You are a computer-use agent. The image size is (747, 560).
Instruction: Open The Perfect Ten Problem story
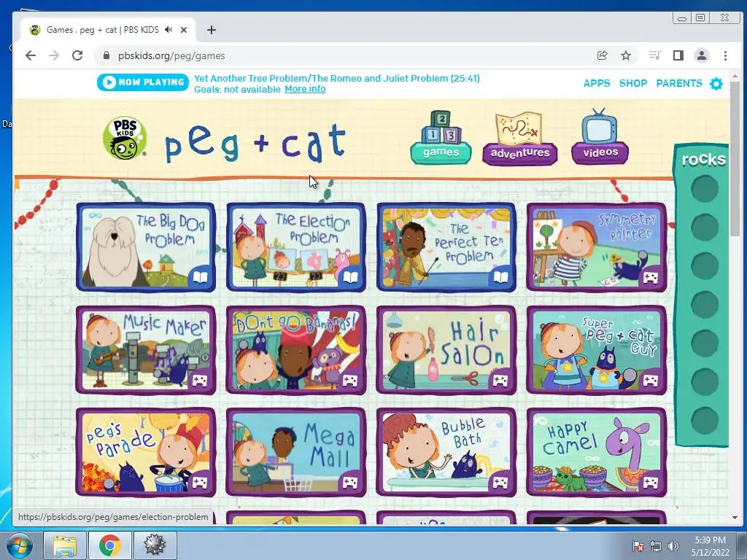[x=446, y=247]
